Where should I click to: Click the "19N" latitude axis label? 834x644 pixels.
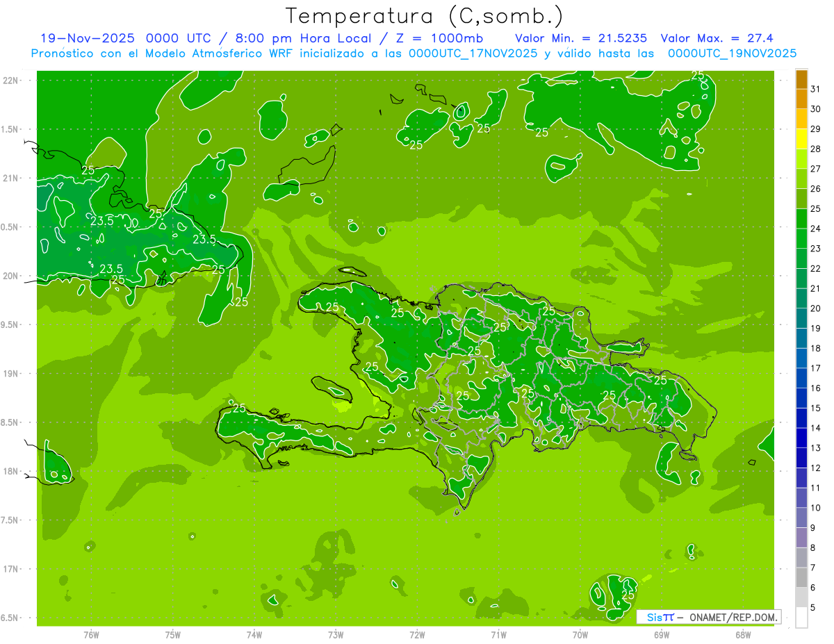click(11, 373)
